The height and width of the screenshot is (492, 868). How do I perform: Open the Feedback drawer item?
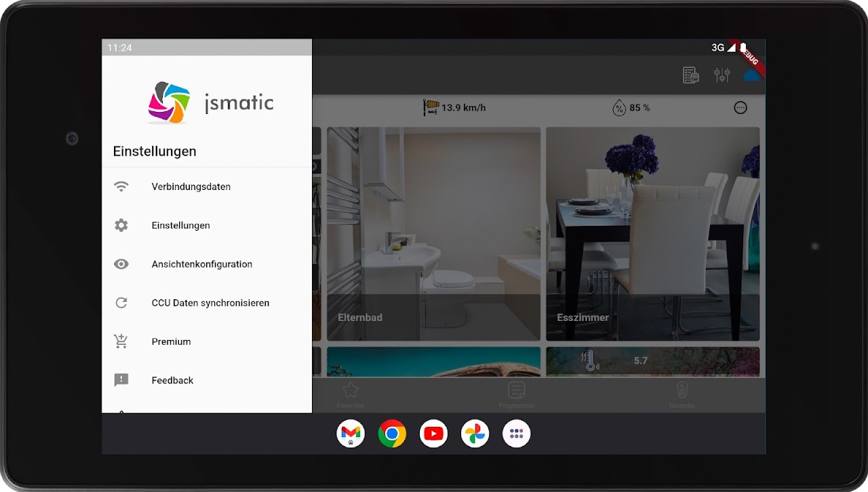tap(207, 380)
